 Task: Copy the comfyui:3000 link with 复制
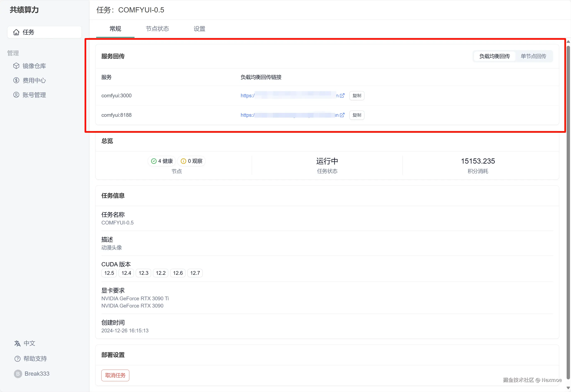coord(357,95)
